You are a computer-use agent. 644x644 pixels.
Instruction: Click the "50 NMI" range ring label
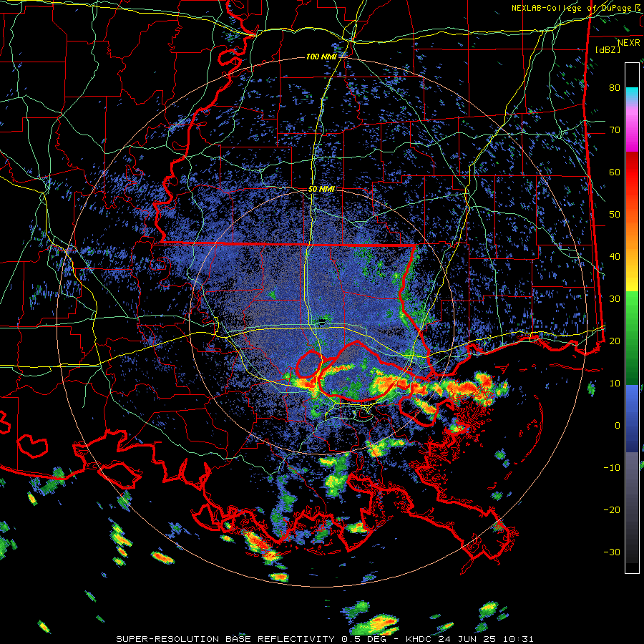(x=321, y=190)
